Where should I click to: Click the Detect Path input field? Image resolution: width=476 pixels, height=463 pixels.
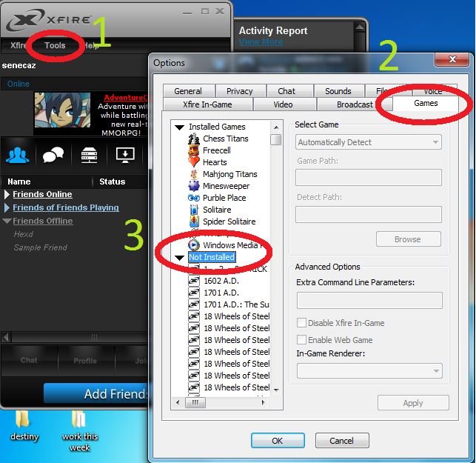369,214
